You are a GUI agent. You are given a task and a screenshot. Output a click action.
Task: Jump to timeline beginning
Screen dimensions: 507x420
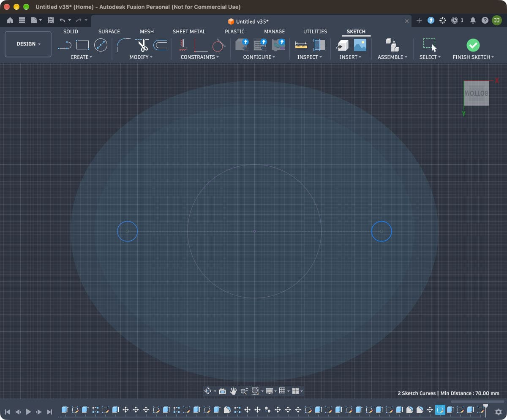(7, 412)
